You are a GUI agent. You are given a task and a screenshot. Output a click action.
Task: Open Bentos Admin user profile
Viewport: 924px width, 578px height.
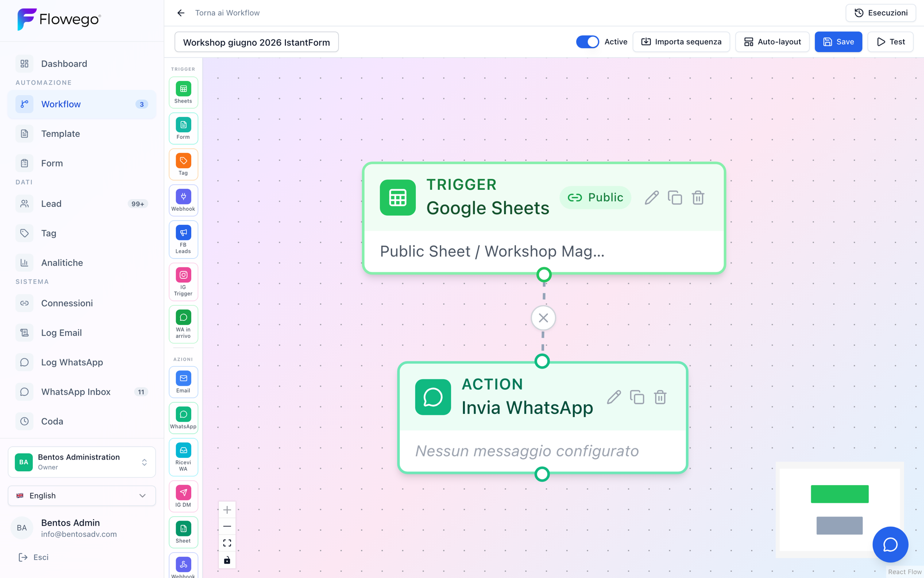(x=82, y=528)
